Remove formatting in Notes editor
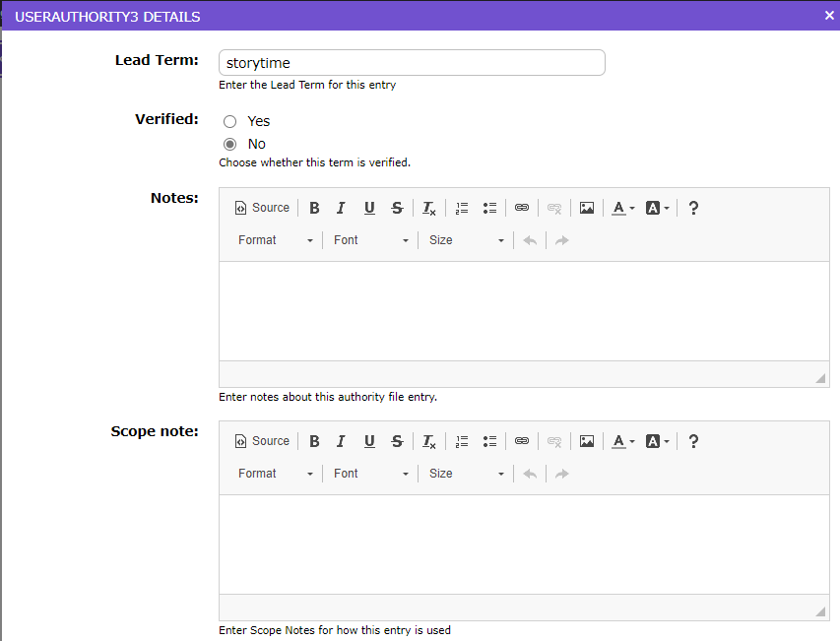 coord(429,208)
